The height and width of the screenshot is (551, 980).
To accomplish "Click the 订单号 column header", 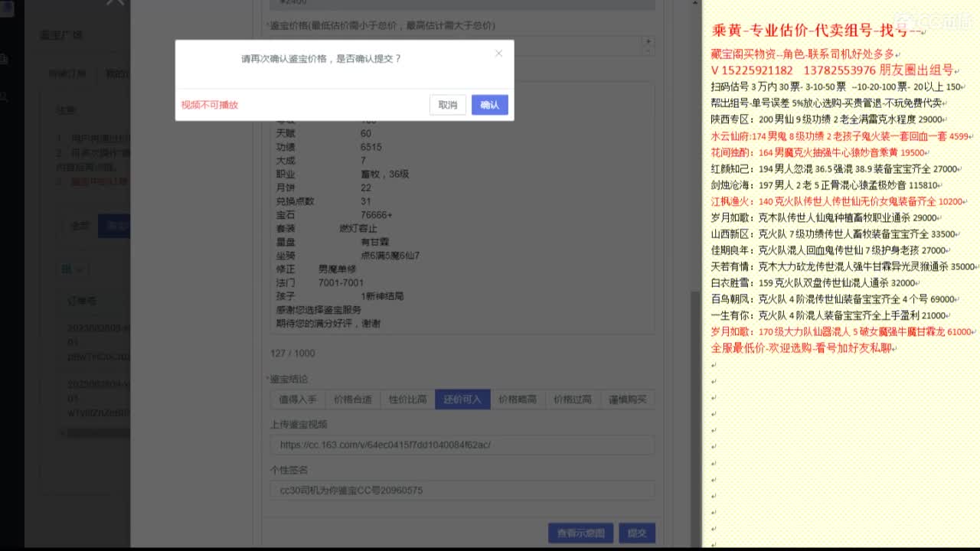I will point(82,302).
